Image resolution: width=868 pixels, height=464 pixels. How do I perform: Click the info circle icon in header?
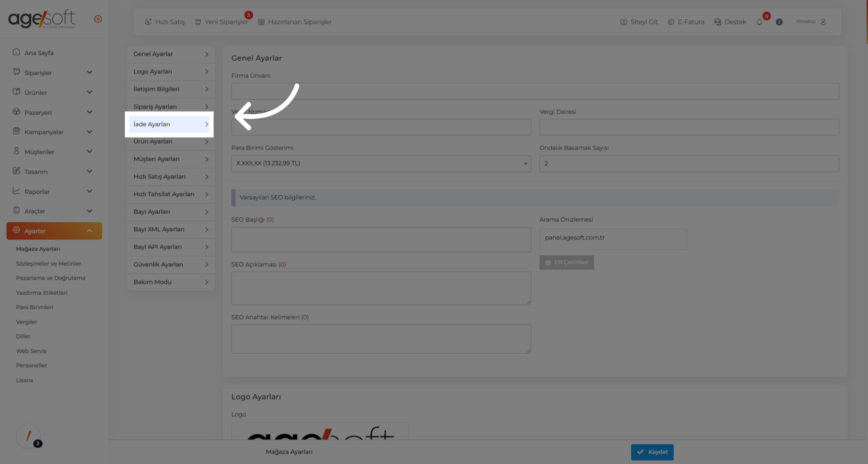pos(779,22)
